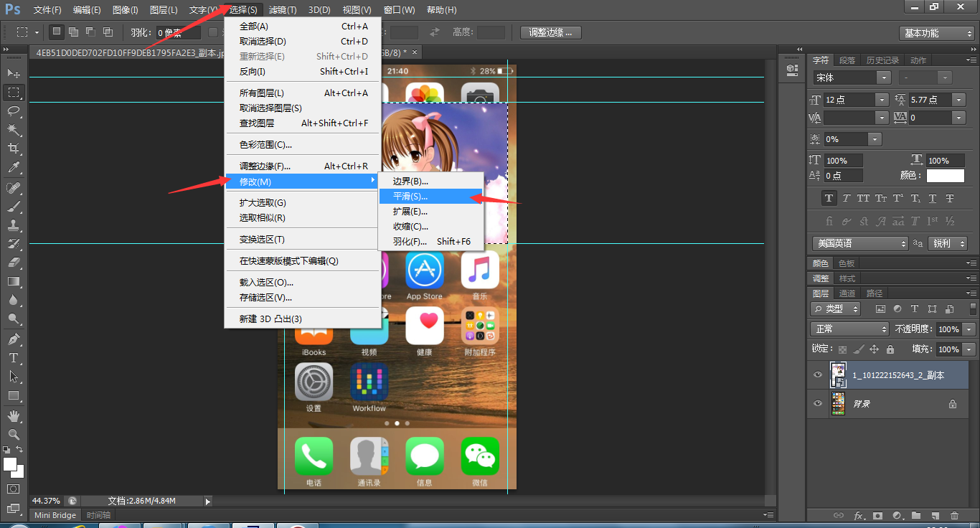Switch to the 历史记录 tab
Viewport: 980px width, 528px height.
tap(882, 60)
